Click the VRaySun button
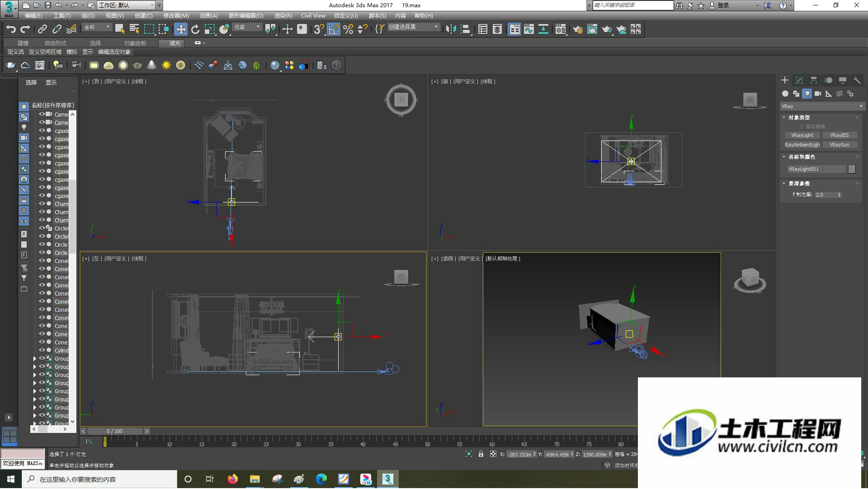Image resolution: width=868 pixels, height=489 pixels. (x=839, y=145)
